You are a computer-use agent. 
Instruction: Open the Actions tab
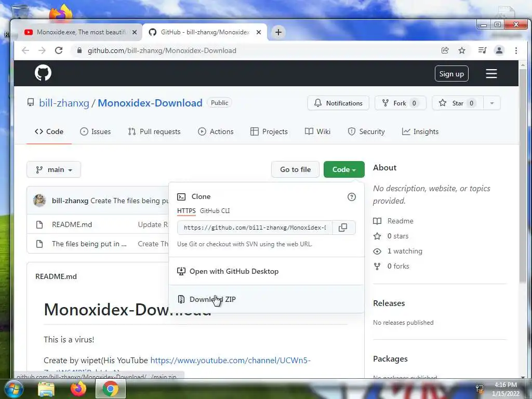216,131
